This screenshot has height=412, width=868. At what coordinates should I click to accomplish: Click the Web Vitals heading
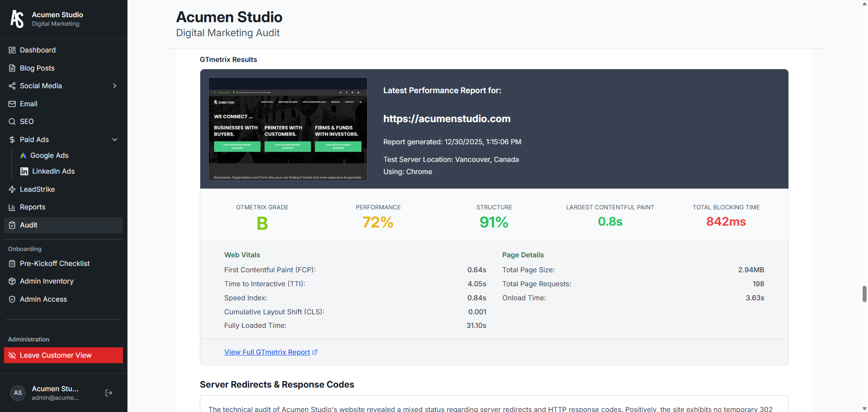coord(242,255)
